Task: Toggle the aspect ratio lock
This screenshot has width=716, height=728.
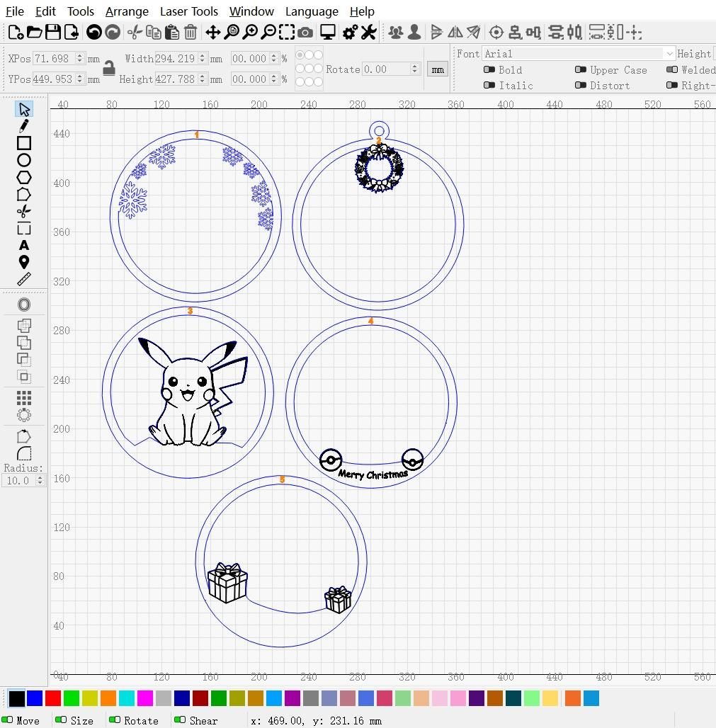Action: (x=108, y=68)
